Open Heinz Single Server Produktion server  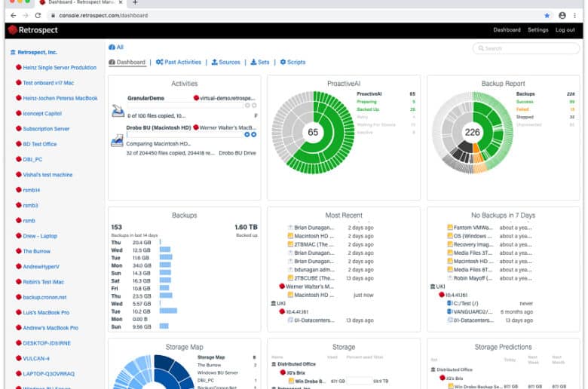(x=60, y=68)
